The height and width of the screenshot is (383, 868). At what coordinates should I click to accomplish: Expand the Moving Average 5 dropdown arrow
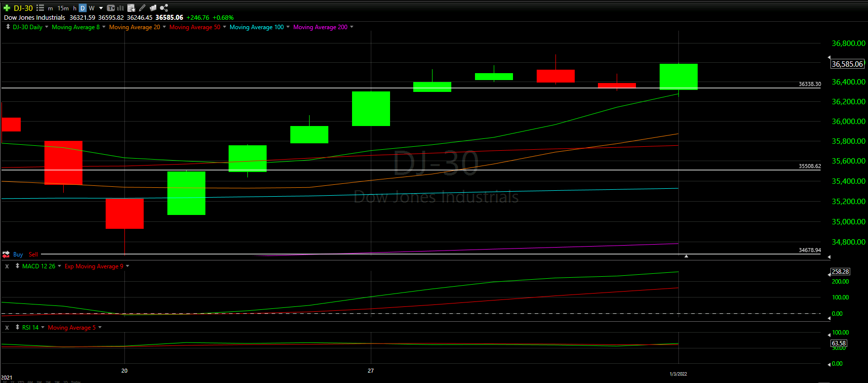pyautogui.click(x=100, y=327)
